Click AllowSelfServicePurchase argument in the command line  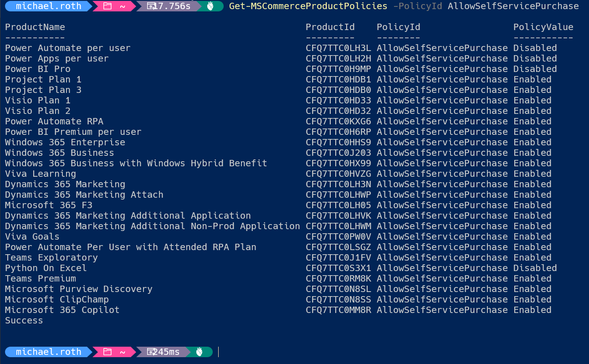click(513, 6)
